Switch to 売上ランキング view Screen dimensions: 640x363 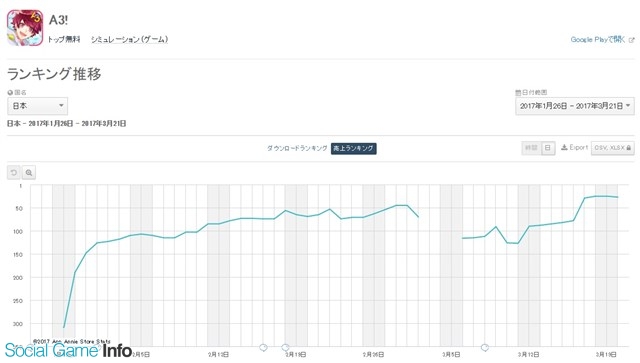(x=353, y=148)
